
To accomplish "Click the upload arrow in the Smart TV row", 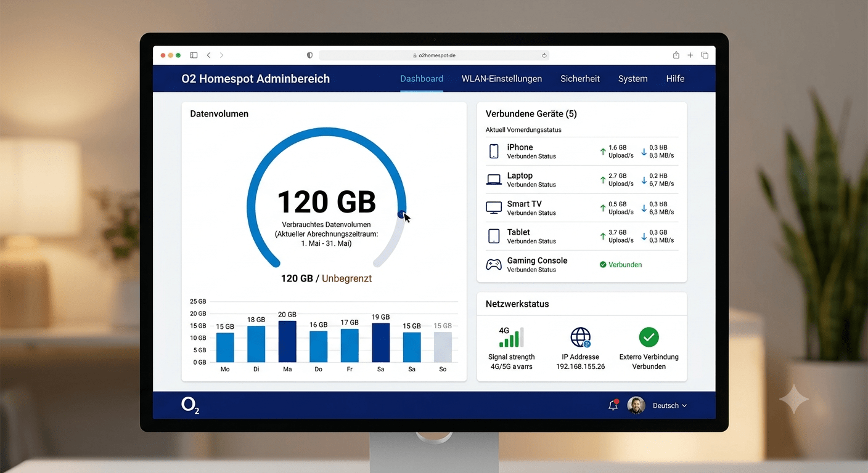I will [x=603, y=208].
